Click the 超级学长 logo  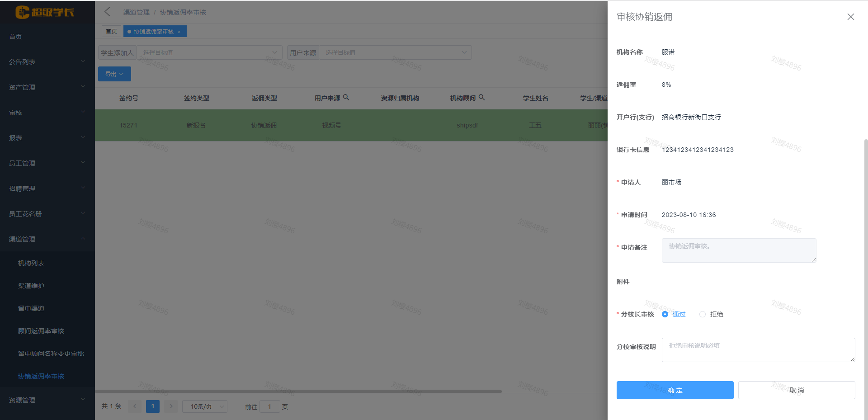click(x=45, y=12)
